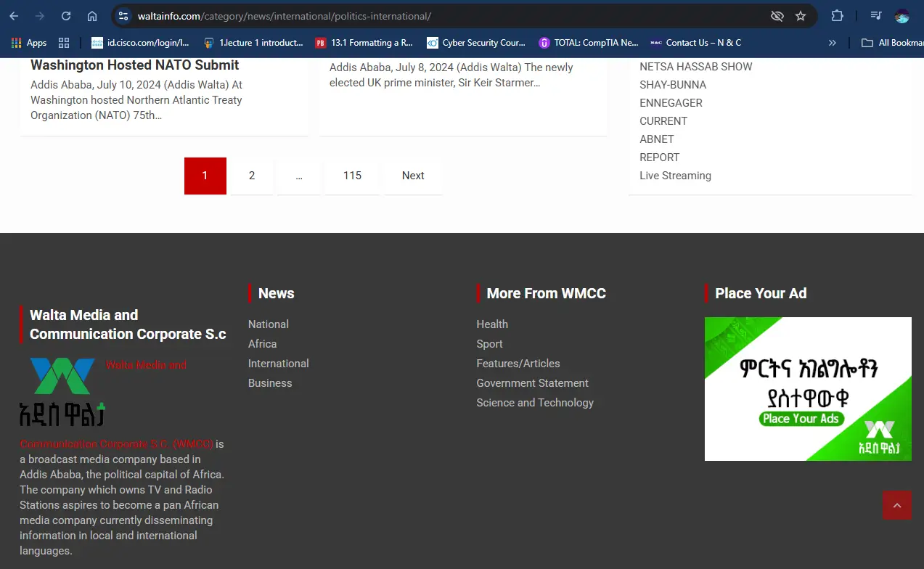This screenshot has width=924, height=569.
Task: Click the Next pagination button
Action: (413, 176)
